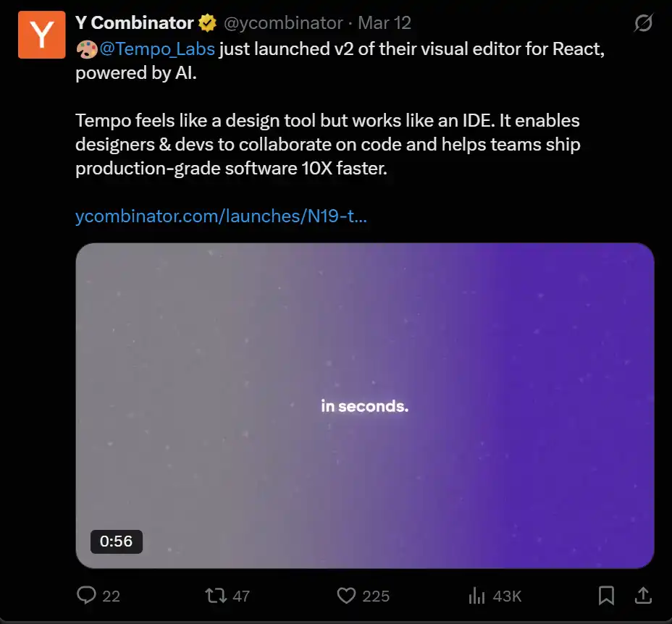Follow the ycombinator.com/launches link

click(x=222, y=216)
